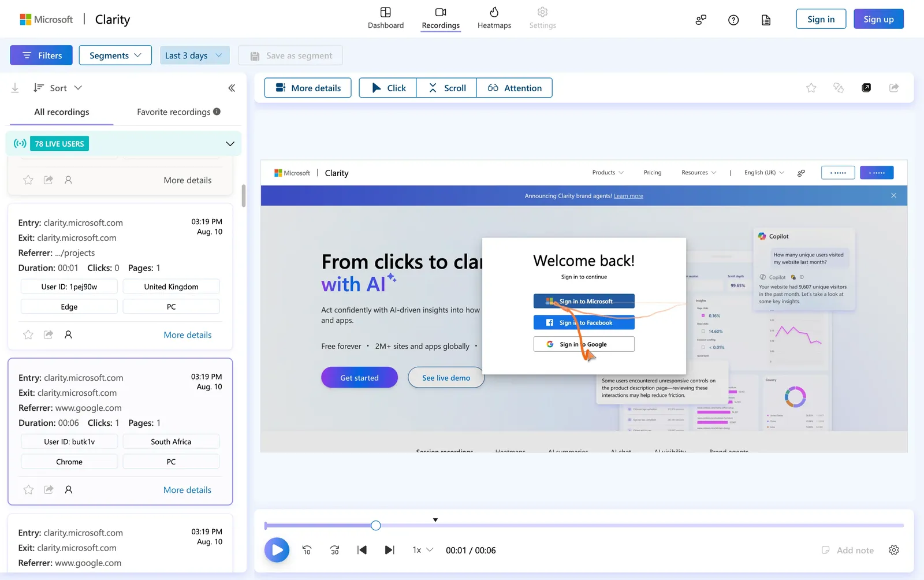Screen dimensions: 924x580
Task: Open the Dashboard view
Action: [386, 18]
